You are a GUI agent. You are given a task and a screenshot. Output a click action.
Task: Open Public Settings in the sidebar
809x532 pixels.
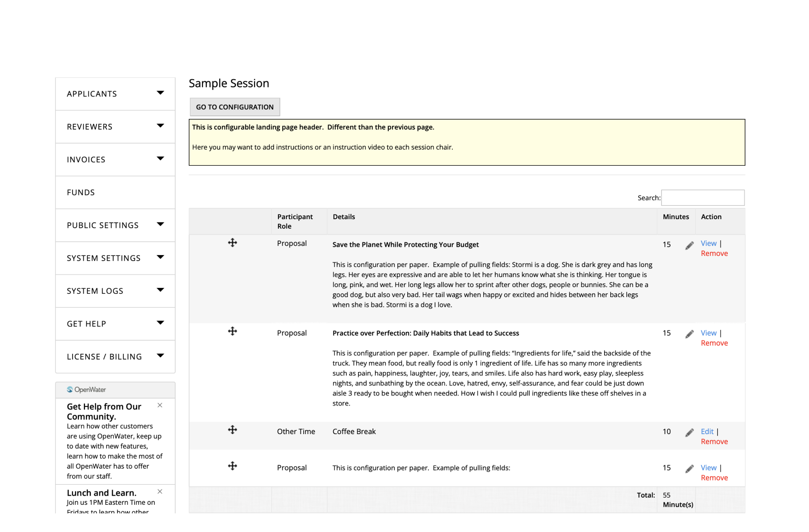tap(103, 225)
